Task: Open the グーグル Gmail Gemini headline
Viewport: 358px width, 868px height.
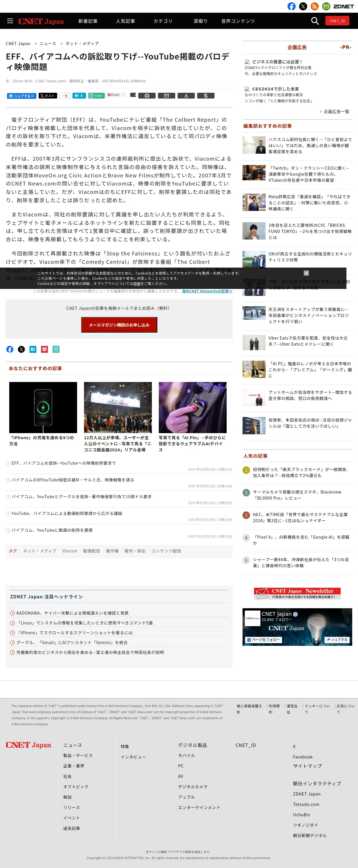Action: pyautogui.click(x=72, y=643)
